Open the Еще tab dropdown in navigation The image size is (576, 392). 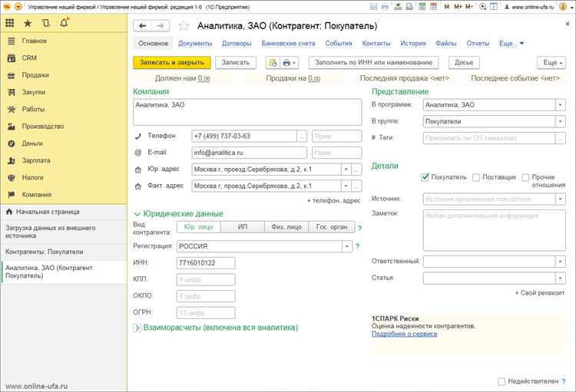pyautogui.click(x=511, y=43)
